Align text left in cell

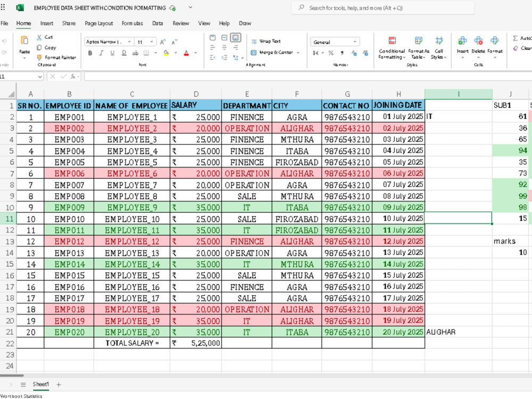(x=213, y=47)
